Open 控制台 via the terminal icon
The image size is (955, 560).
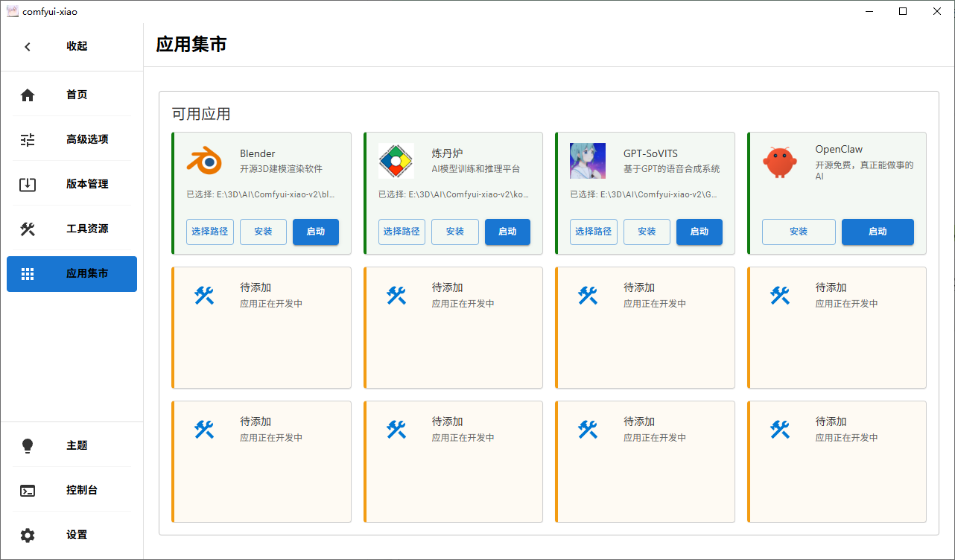[x=28, y=490]
